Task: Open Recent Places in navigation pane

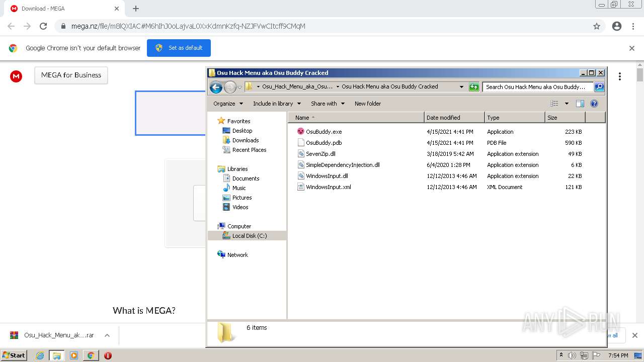Action: click(249, 150)
